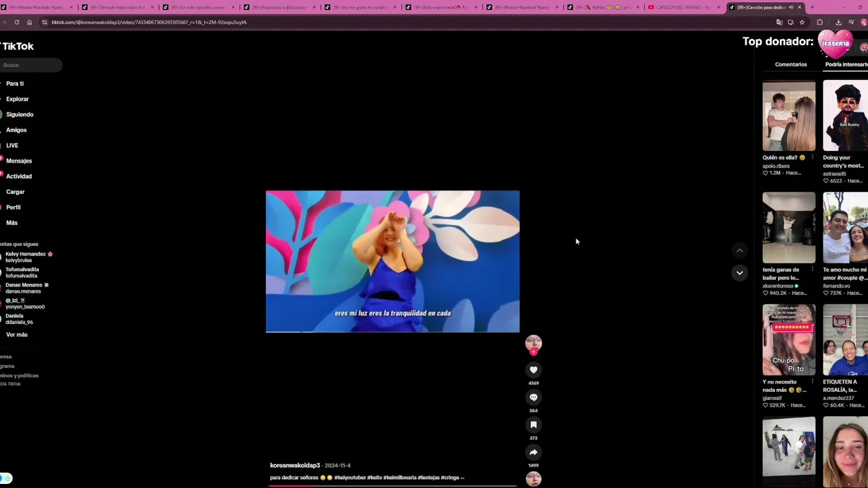This screenshot has width=868, height=488.
Task: Open Actividad notifications
Action: (x=19, y=176)
